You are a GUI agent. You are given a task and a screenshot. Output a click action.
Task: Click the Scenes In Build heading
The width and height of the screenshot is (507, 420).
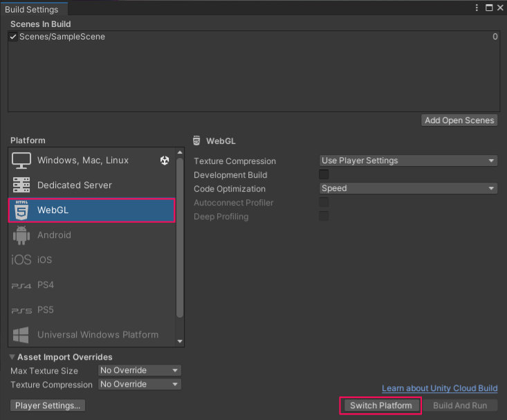pyautogui.click(x=40, y=24)
